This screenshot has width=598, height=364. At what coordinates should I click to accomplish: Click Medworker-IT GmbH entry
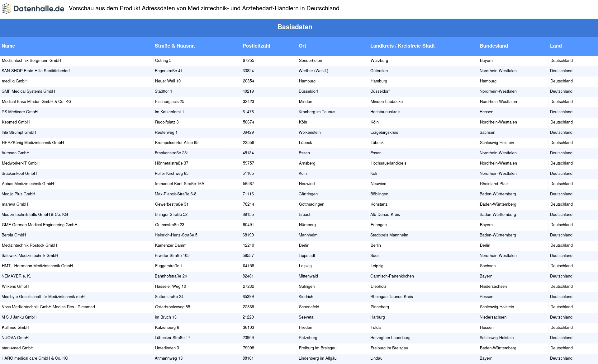click(x=21, y=163)
